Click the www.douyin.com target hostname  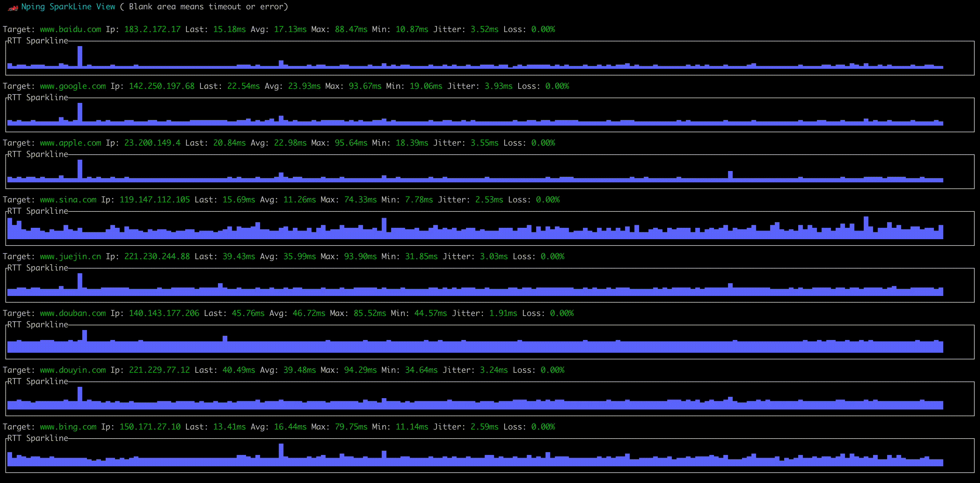coord(73,370)
